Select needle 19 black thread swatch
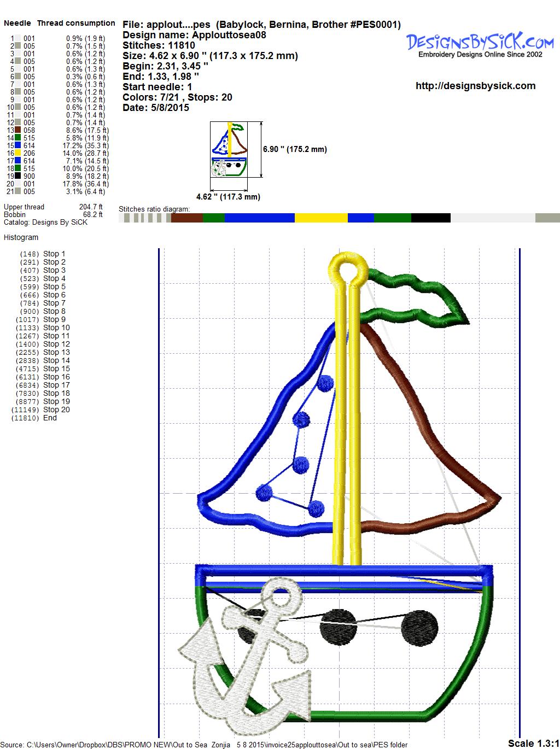This screenshot has width=560, height=749. 18,177
